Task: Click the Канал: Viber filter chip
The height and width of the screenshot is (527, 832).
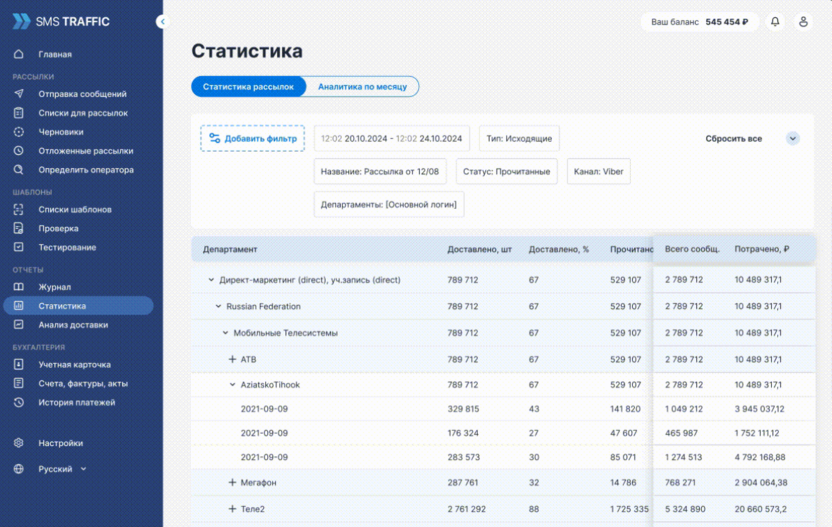Action: pos(598,172)
